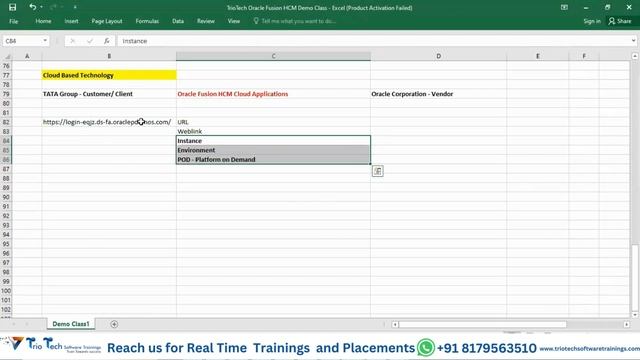Click the Instance cell
Image resolution: width=640 pixels, height=360 pixels.
pyautogui.click(x=273, y=141)
